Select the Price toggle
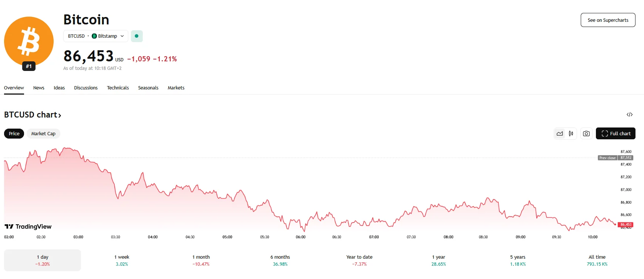644x279 pixels. coord(14,133)
